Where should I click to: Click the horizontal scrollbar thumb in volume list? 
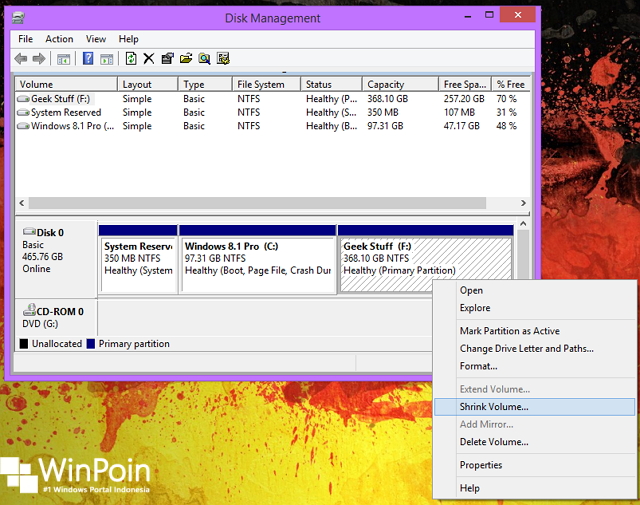257,203
